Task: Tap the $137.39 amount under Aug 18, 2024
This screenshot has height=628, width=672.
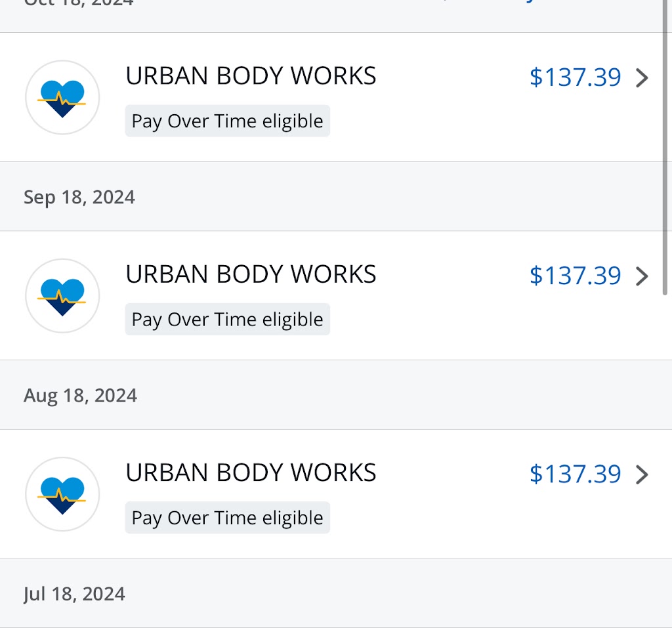Action: (575, 474)
